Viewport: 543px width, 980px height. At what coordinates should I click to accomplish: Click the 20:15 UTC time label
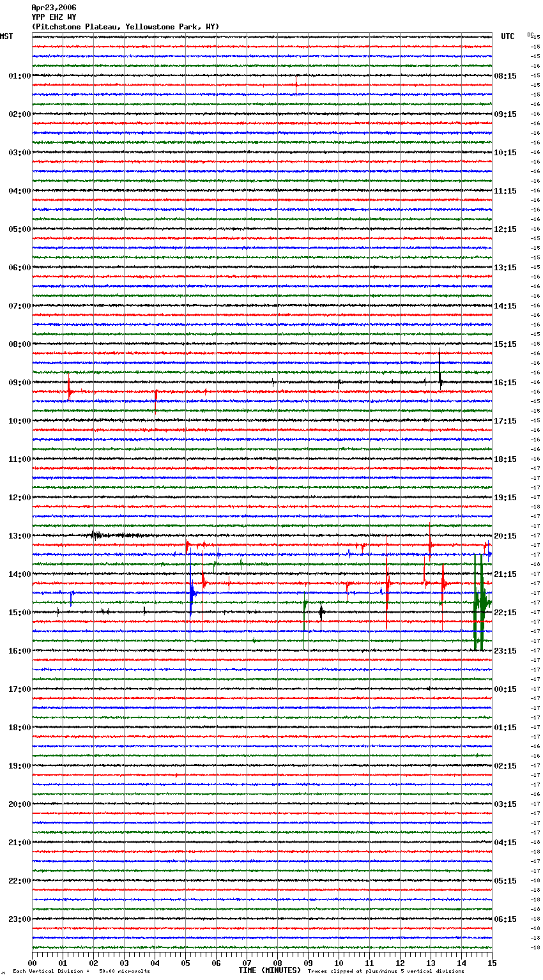(x=505, y=536)
